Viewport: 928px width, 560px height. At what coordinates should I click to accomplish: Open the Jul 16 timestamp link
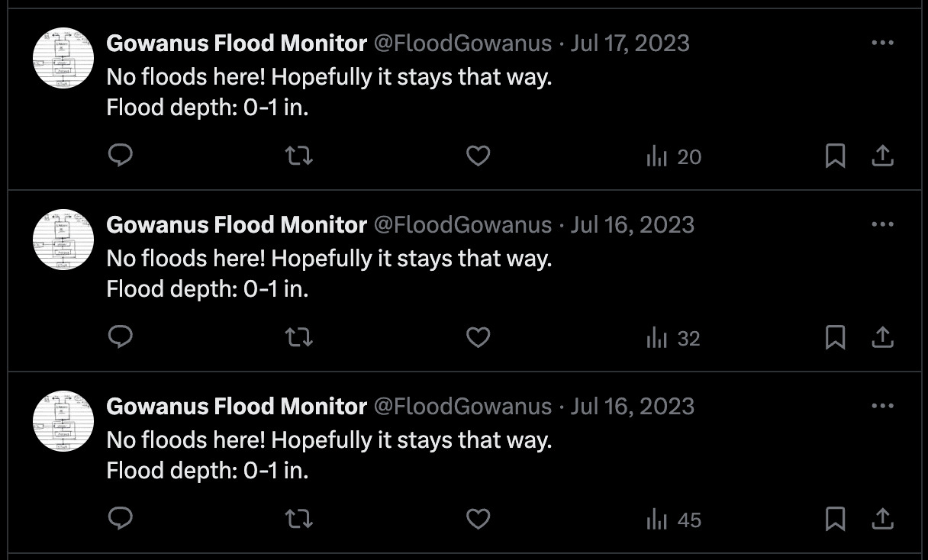632,224
